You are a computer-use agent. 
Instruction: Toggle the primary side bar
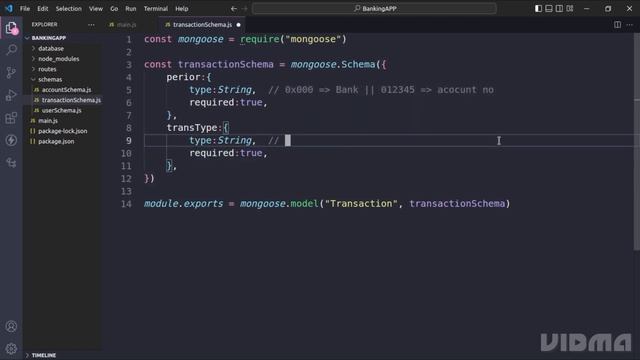point(538,9)
